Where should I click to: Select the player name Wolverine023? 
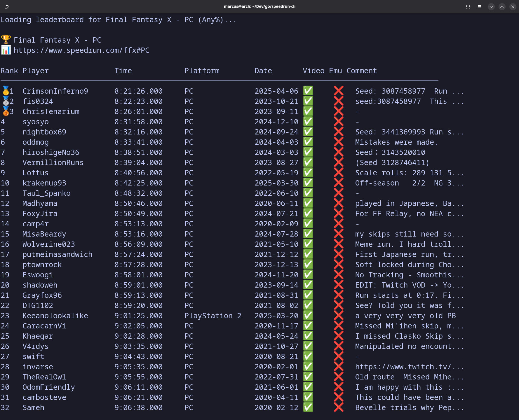pos(49,244)
